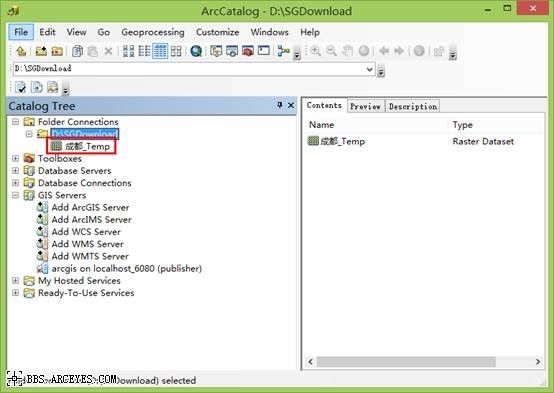Open the ModelBuilder window icon

tap(283, 51)
